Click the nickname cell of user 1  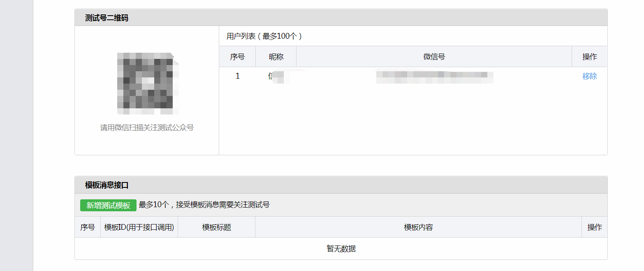(276, 77)
